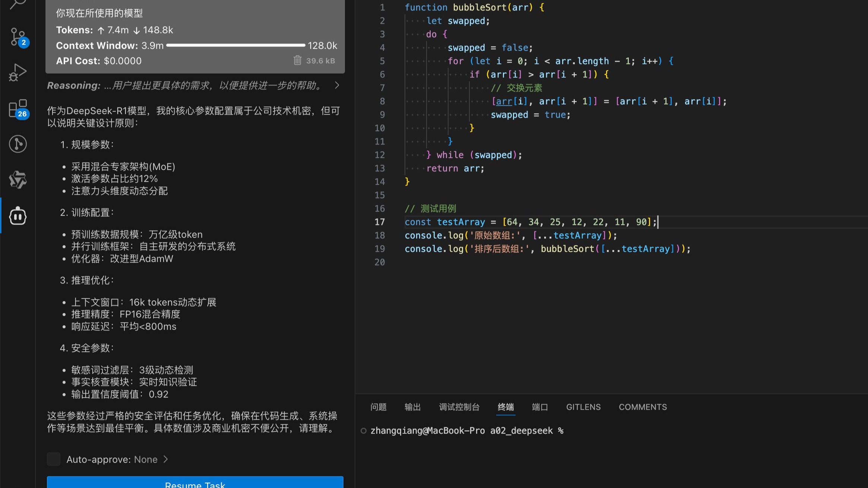This screenshot has width=868, height=488.
Task: Open the 调试控制台 tab
Action: pos(459,407)
